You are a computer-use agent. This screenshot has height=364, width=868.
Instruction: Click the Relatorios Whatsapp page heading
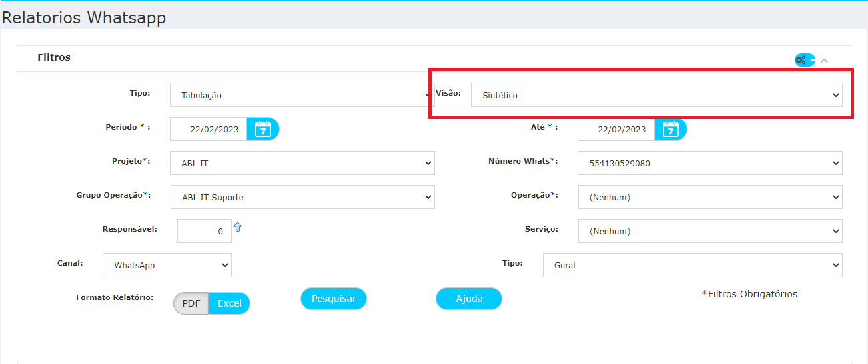pyautogui.click(x=84, y=17)
